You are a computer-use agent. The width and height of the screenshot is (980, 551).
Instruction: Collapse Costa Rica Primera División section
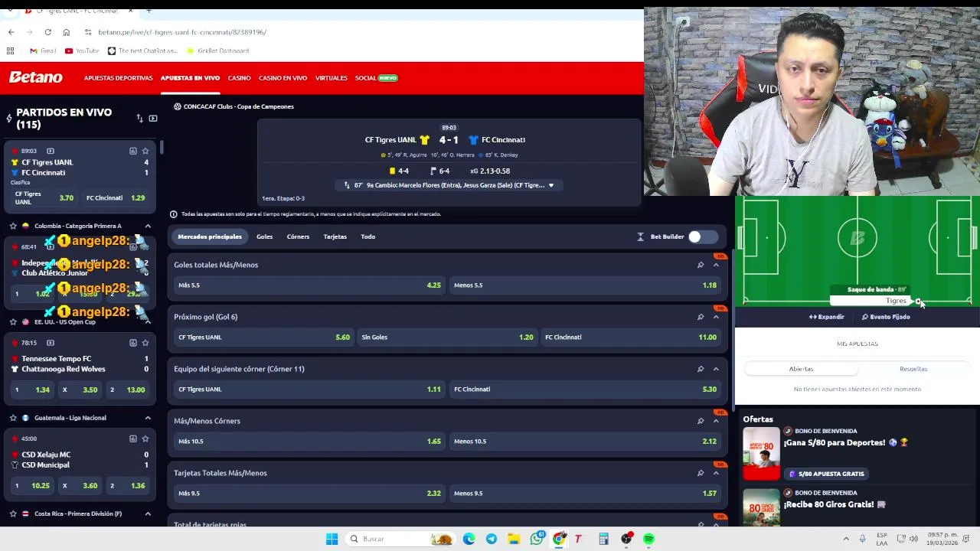[x=148, y=514]
